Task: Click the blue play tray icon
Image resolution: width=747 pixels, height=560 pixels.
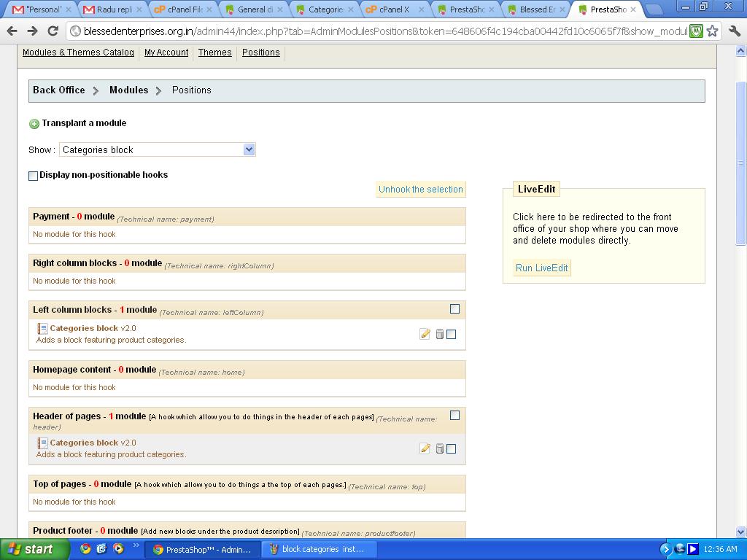Action: click(x=693, y=550)
